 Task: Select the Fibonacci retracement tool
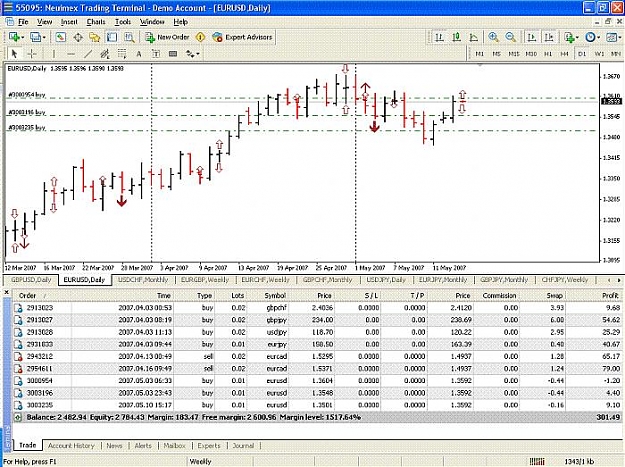pyautogui.click(x=122, y=54)
